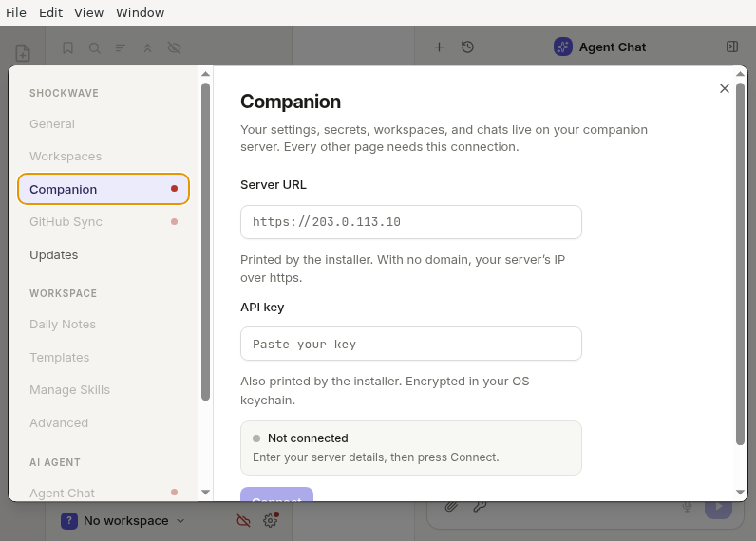756x541 pixels.
Task: Close the settings dialog with X
Action: (x=724, y=88)
